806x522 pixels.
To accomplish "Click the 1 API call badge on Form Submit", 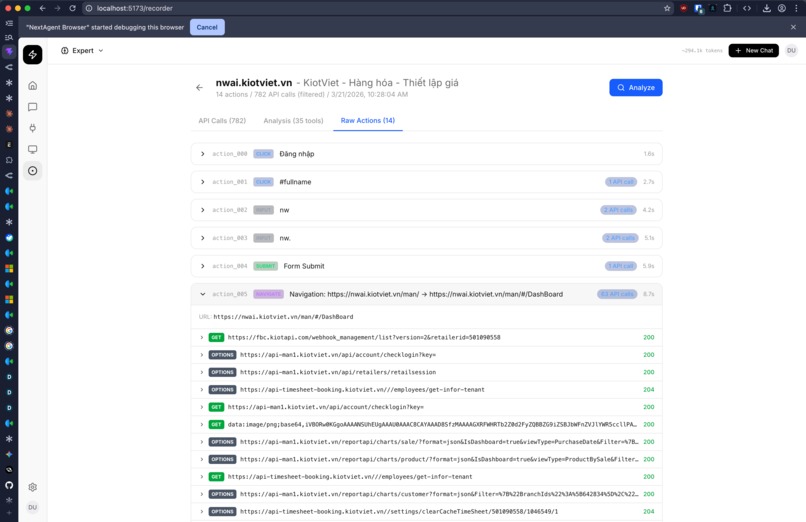I will point(621,266).
